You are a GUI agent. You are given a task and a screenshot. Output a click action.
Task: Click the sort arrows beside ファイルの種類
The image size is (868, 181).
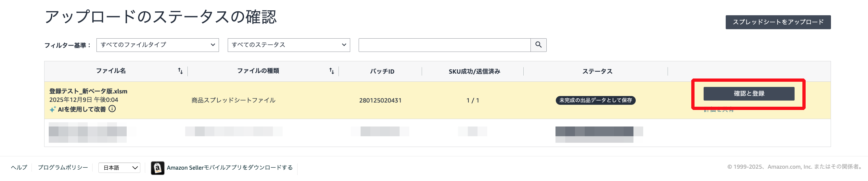pos(332,71)
